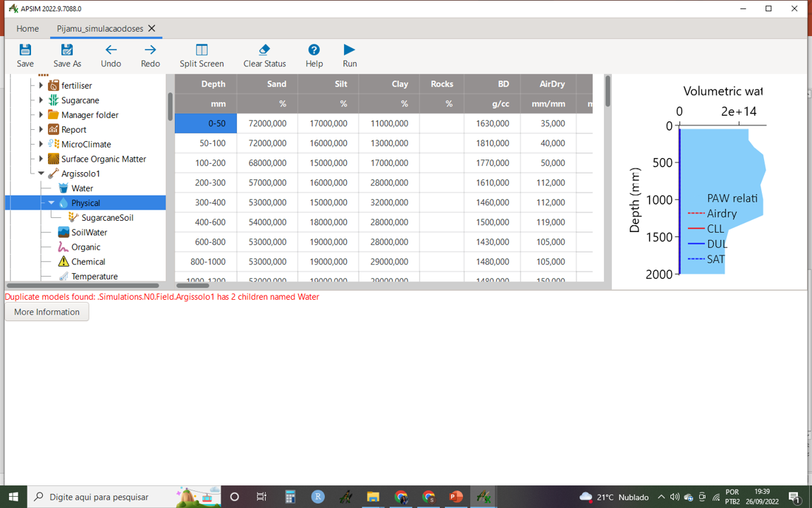This screenshot has height=508, width=812.
Task: Select the Chemical warning icon
Action: click(x=63, y=262)
